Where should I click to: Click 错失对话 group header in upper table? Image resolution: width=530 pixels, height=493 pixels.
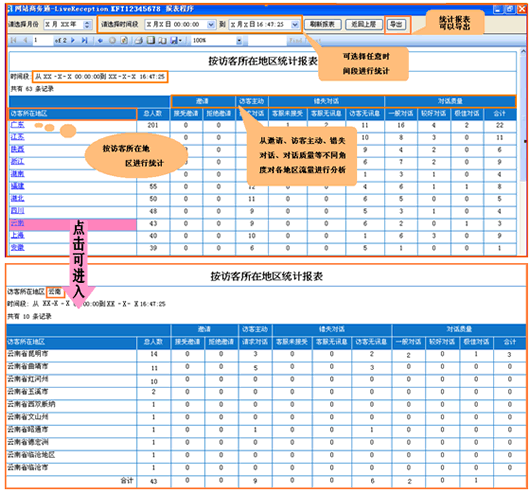326,101
